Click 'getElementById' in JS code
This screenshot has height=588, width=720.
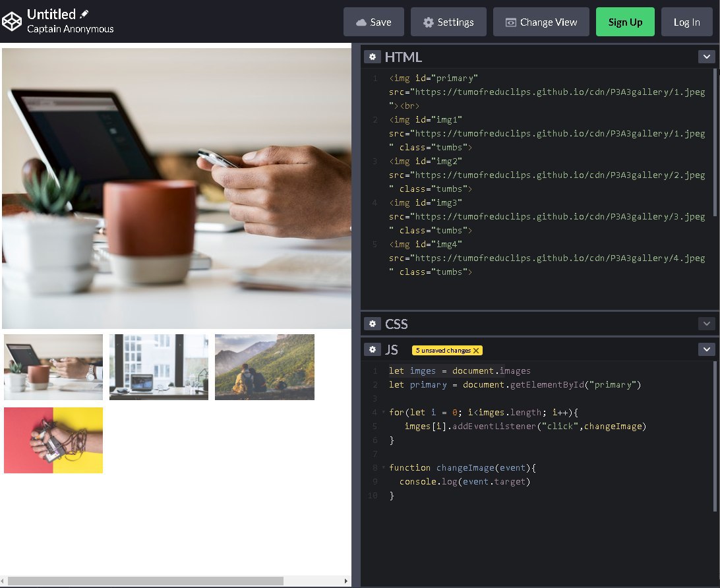coord(547,385)
